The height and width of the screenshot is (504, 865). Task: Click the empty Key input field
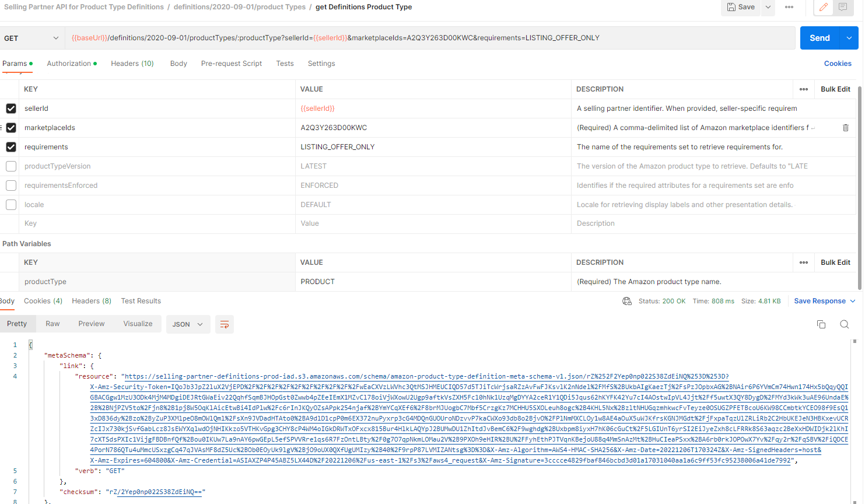(x=157, y=223)
